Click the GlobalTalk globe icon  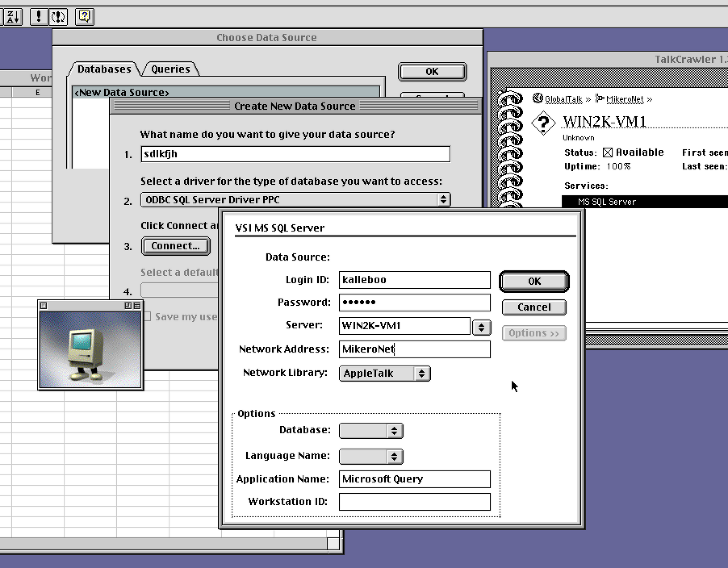pos(538,98)
